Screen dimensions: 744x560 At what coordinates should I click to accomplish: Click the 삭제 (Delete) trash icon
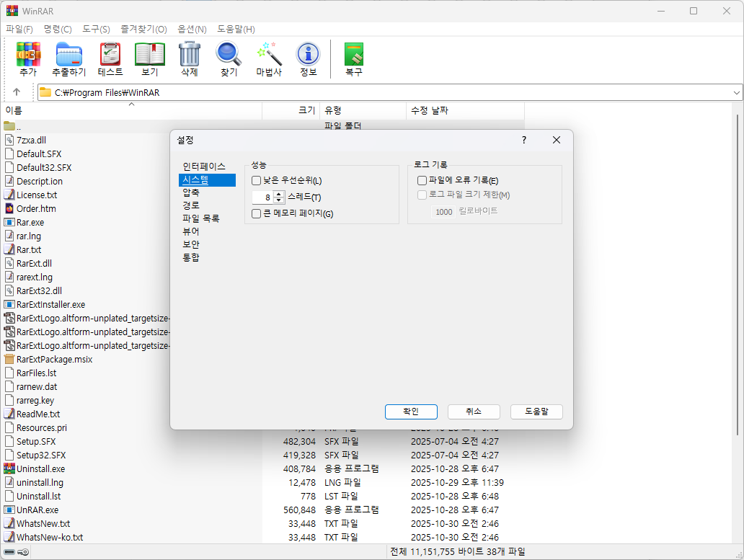pyautogui.click(x=190, y=54)
